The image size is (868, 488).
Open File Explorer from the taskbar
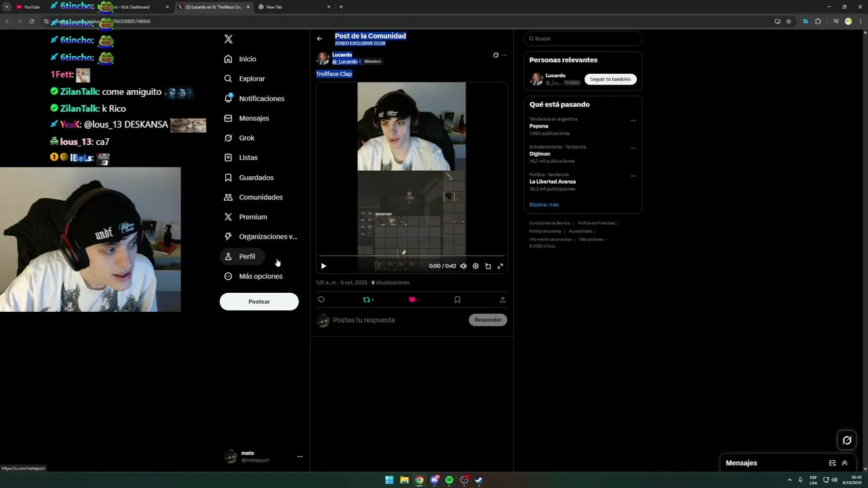tap(404, 480)
